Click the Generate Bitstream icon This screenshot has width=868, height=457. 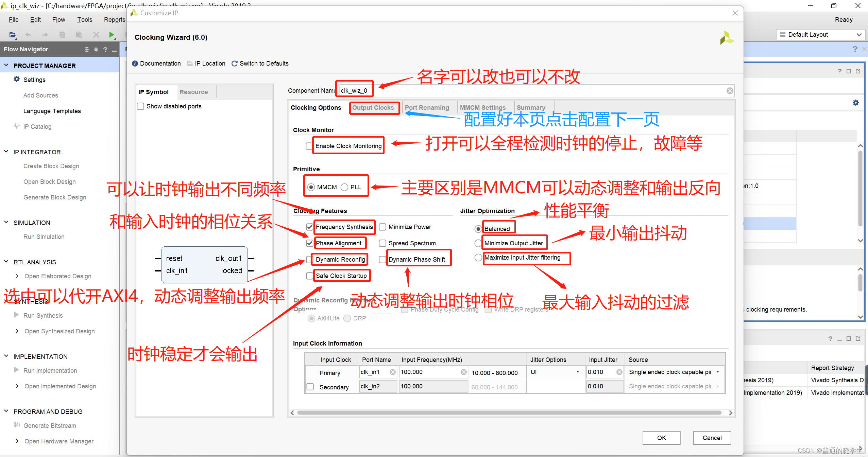click(16, 425)
